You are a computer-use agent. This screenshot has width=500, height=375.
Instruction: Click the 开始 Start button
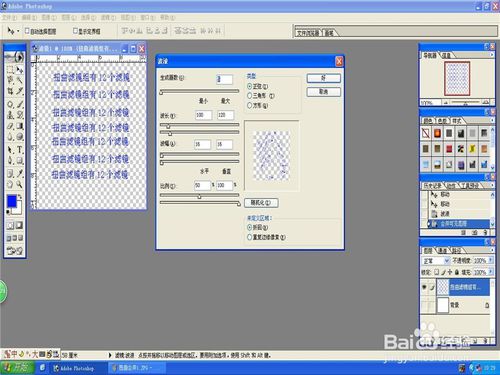17,368
